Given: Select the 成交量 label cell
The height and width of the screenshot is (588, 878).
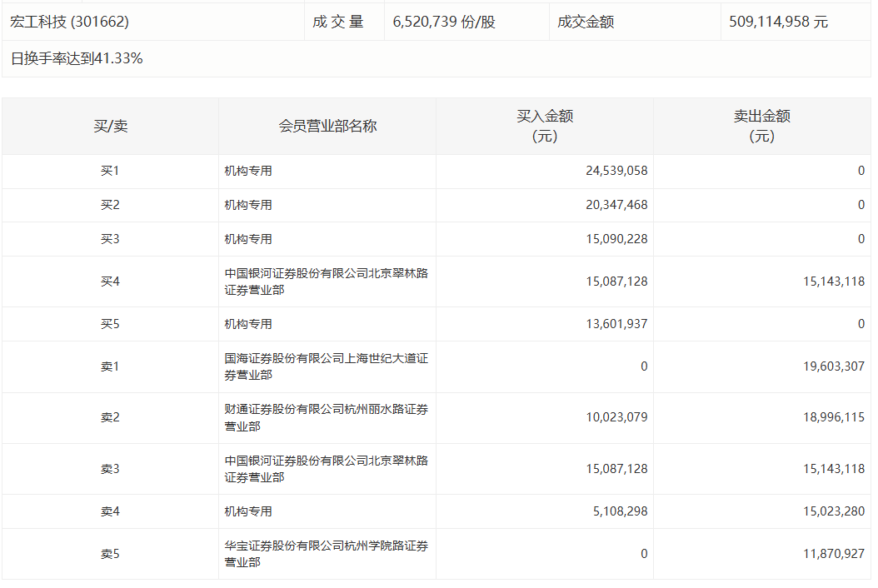Looking at the screenshot, I should pos(338,22).
